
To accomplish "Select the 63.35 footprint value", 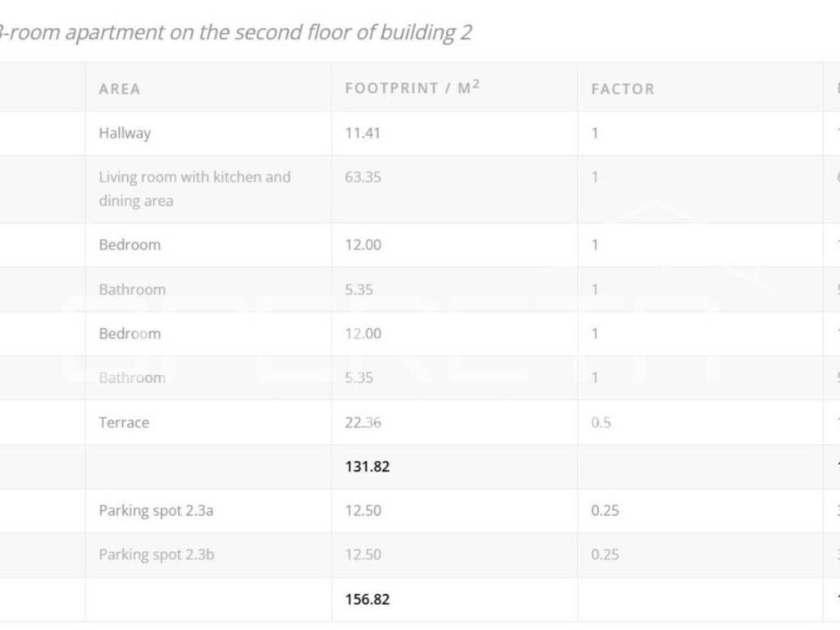I will (363, 177).
